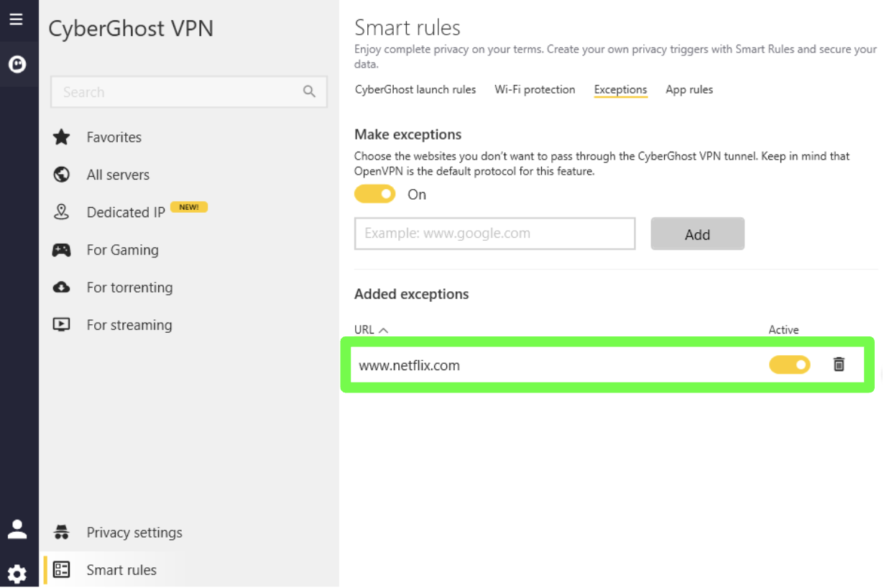The width and height of the screenshot is (884, 588).
Task: Open the settings gear icon
Action: (17, 574)
